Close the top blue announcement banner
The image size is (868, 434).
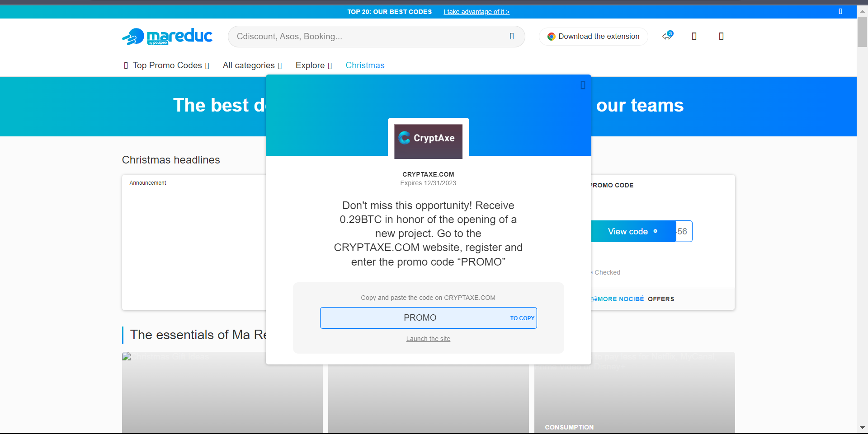pyautogui.click(x=840, y=12)
